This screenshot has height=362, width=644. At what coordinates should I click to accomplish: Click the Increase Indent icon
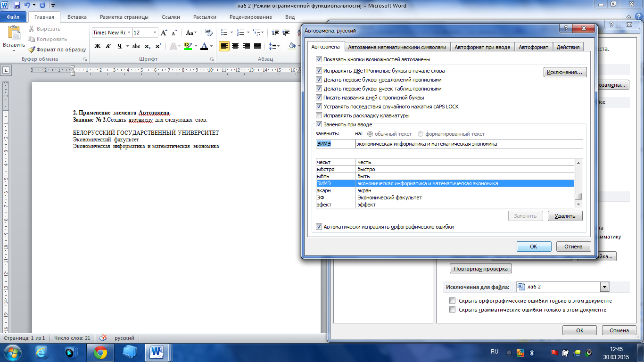[x=285, y=33]
